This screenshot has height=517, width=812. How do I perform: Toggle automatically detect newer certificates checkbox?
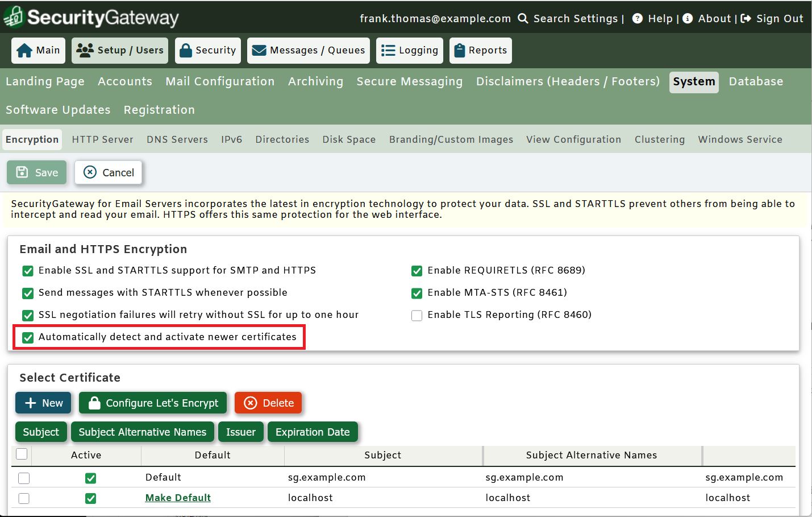click(x=28, y=337)
